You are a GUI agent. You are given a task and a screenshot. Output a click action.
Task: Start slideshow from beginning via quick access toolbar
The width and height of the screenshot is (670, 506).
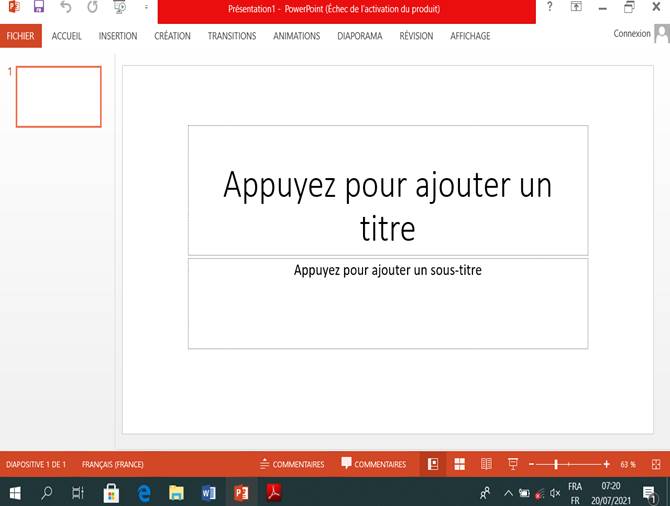[x=119, y=8]
